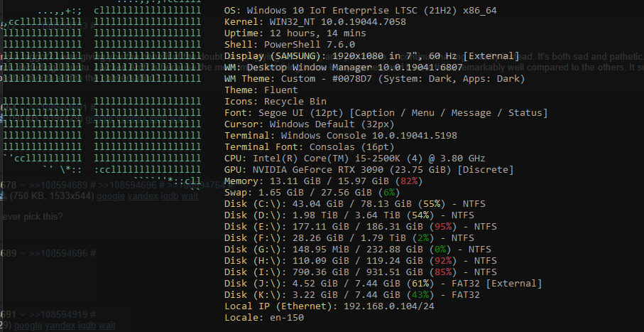Click the 'Kernel: WIN32_NT 10.0.19044.7058' line
This screenshot has width=644, height=332.
315,22
